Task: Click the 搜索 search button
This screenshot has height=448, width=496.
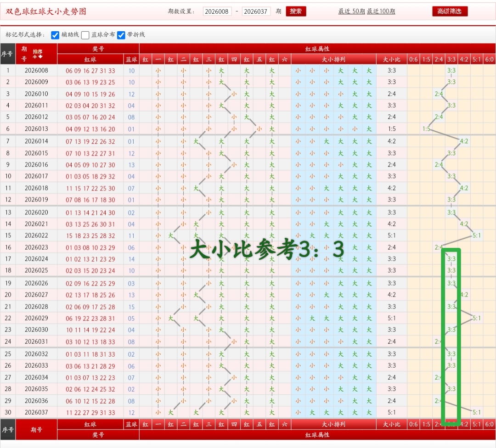Action: pyautogui.click(x=295, y=11)
